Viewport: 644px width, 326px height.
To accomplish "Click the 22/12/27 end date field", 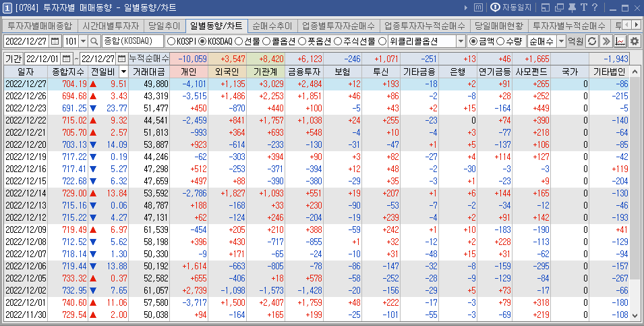I will 98,58.
